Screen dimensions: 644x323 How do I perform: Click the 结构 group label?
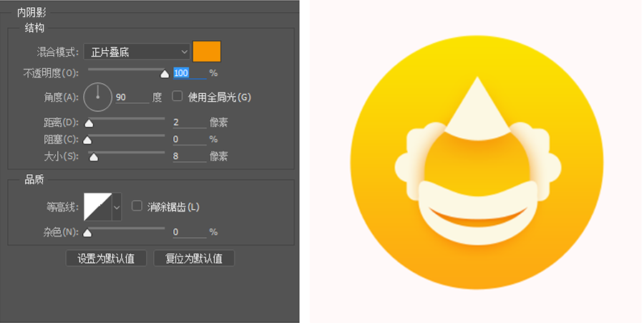pyautogui.click(x=34, y=28)
